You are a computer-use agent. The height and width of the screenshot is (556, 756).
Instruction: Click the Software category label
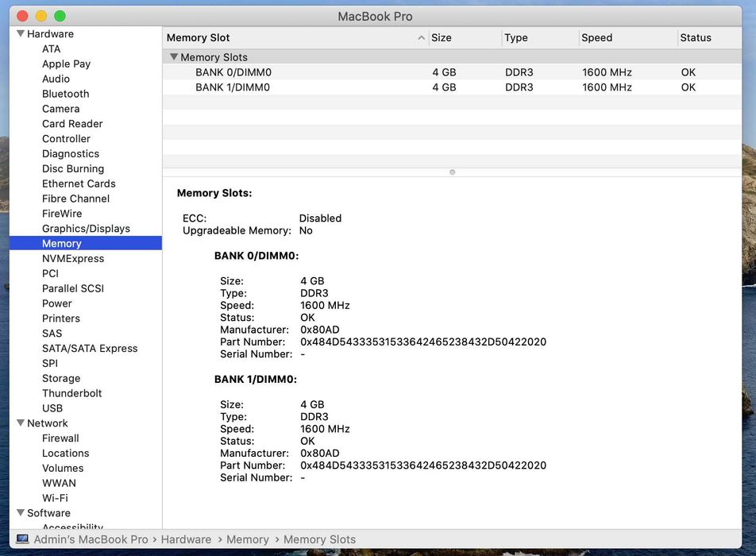tap(48, 512)
